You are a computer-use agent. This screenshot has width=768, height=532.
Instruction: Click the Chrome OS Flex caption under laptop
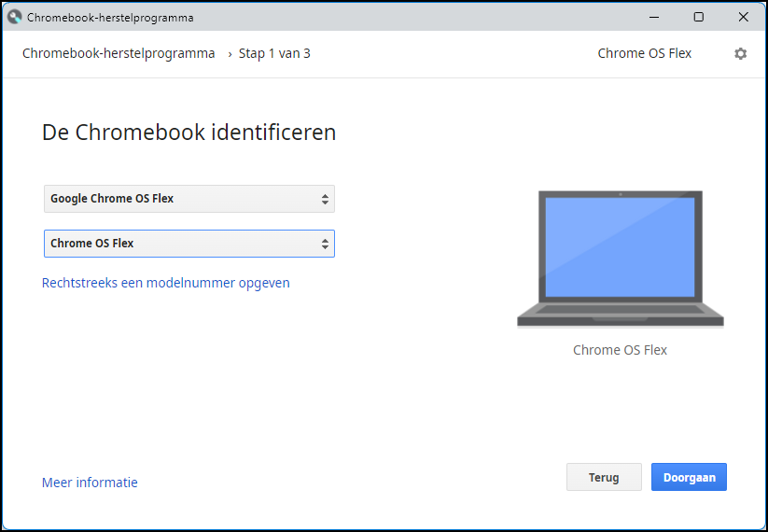[620, 350]
